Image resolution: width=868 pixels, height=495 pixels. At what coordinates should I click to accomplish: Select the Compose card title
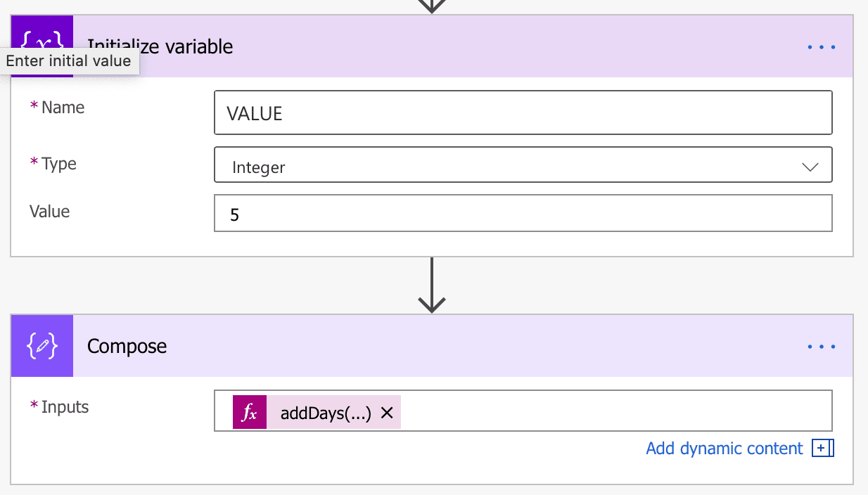pos(127,346)
